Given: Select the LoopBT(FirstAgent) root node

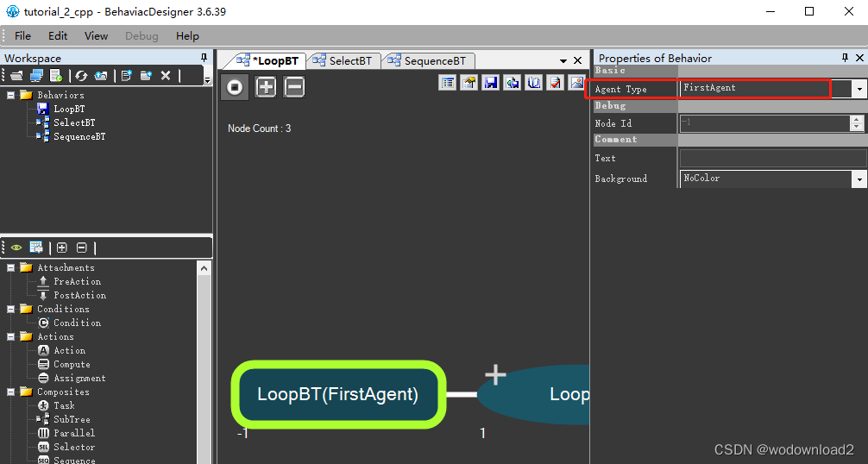Looking at the screenshot, I should click(338, 394).
